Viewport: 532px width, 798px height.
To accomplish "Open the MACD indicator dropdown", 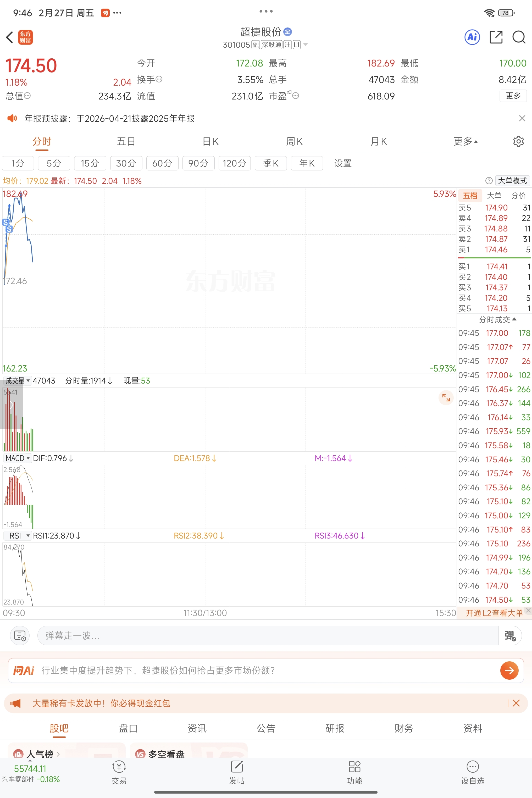I will (x=18, y=458).
